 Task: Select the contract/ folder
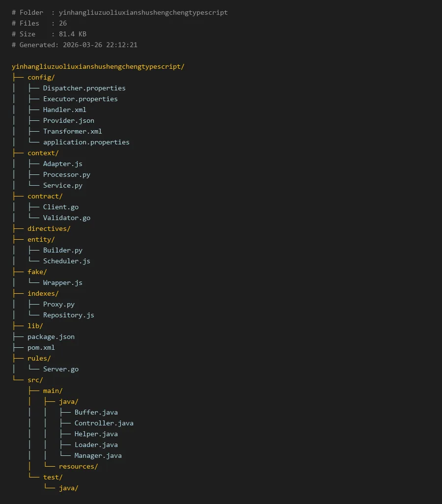tap(45, 196)
